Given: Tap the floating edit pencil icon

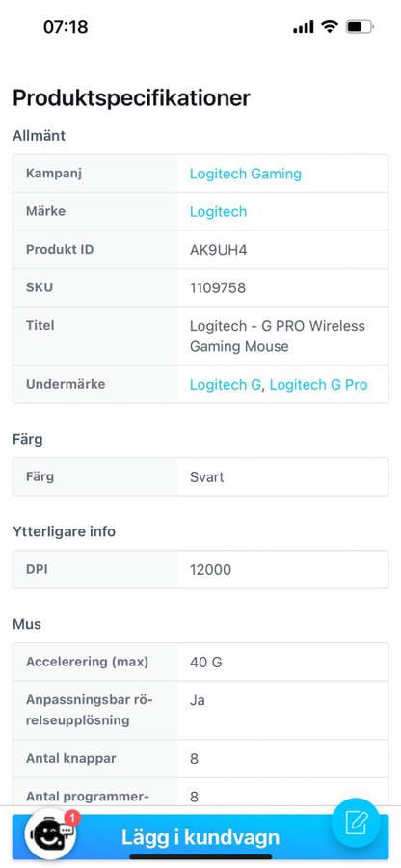Looking at the screenshot, I should (356, 823).
